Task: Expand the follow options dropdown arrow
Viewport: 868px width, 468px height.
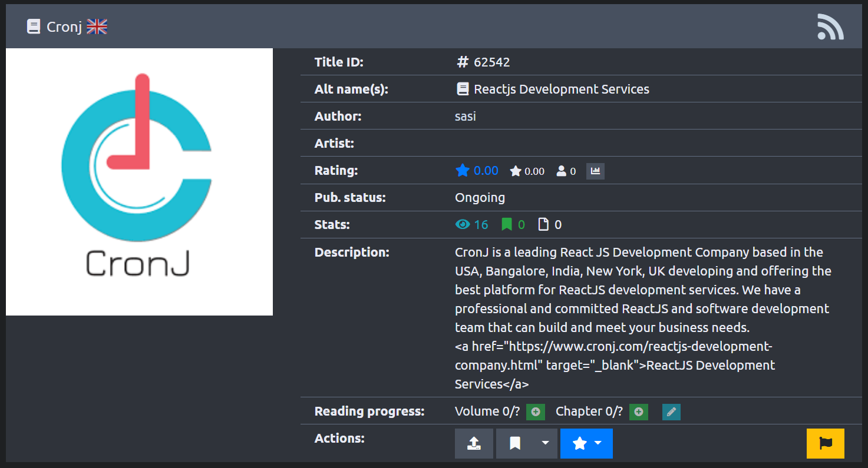Action: tap(546, 443)
